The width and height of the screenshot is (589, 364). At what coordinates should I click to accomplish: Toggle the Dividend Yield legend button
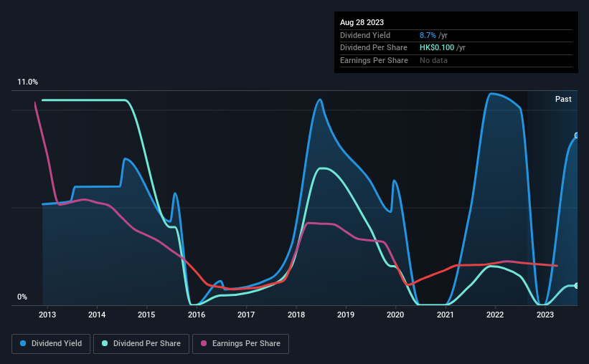[51, 344]
